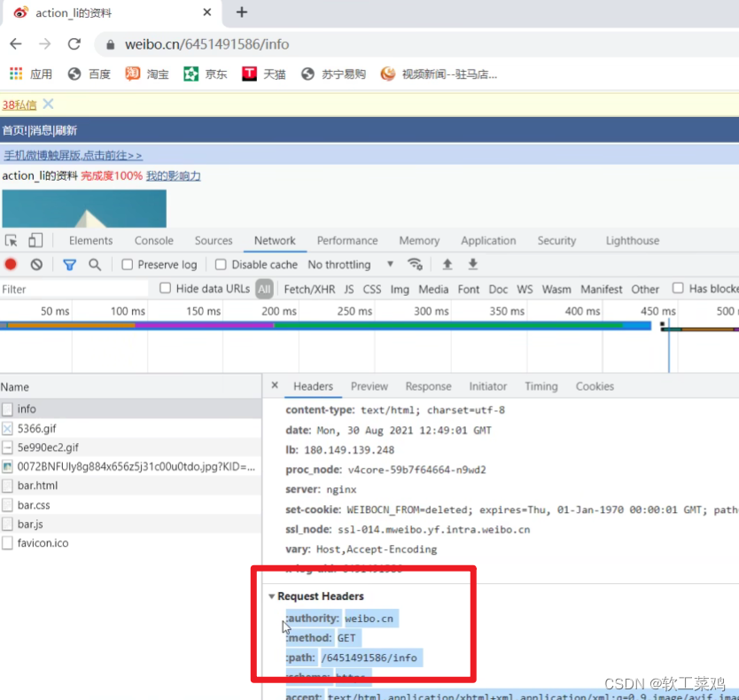Open 我的影响力 link
The height and width of the screenshot is (700, 739).
[174, 175]
